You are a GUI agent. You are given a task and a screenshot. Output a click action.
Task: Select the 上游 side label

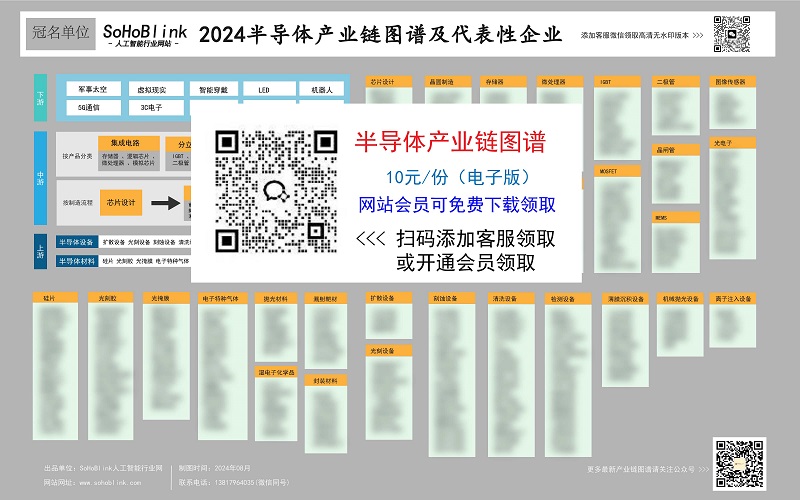tap(40, 251)
